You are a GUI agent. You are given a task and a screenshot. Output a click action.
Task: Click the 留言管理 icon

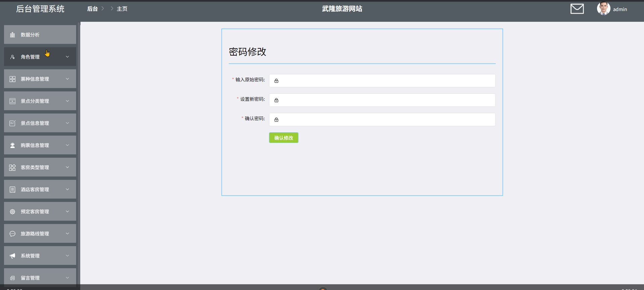[x=12, y=278]
